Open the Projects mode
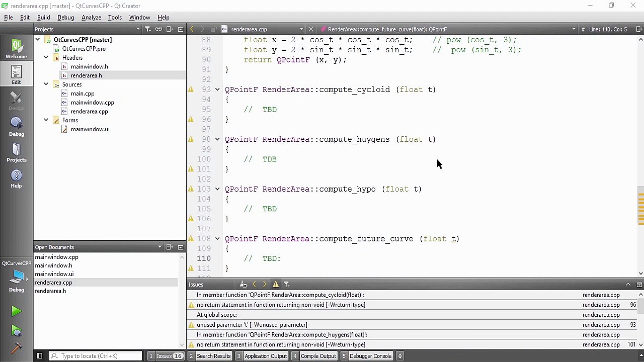The width and height of the screenshot is (644, 362). click(16, 153)
